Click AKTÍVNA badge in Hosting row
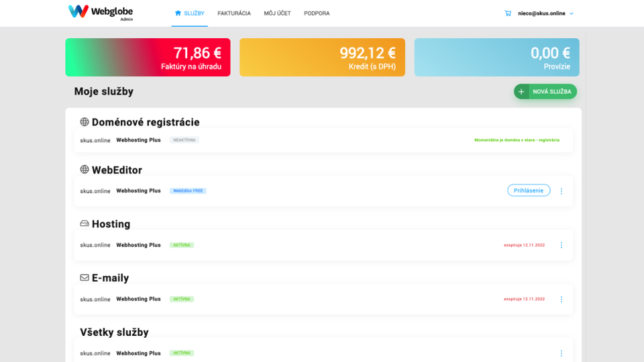 click(182, 245)
